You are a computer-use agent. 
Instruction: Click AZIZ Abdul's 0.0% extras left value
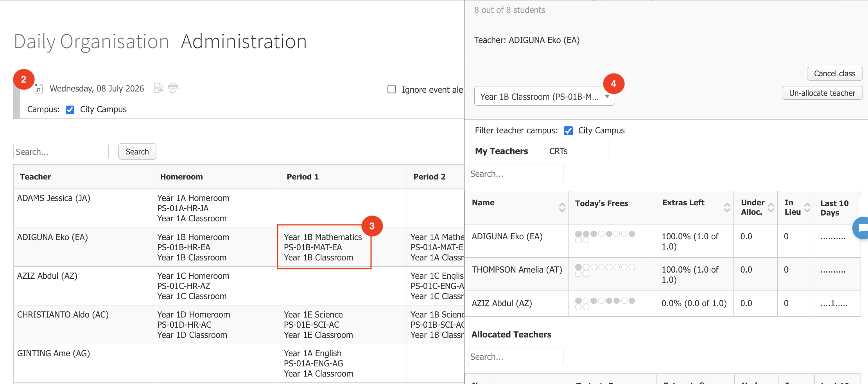tap(694, 303)
